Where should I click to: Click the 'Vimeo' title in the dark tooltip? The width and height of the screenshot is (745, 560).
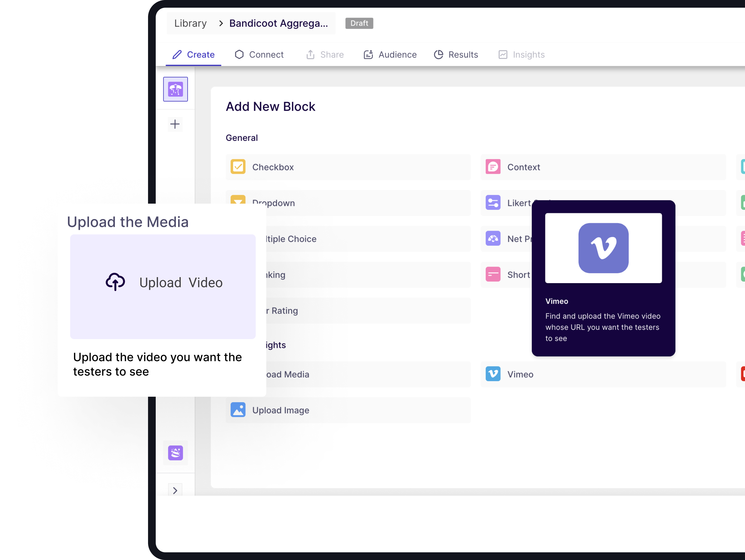click(556, 301)
